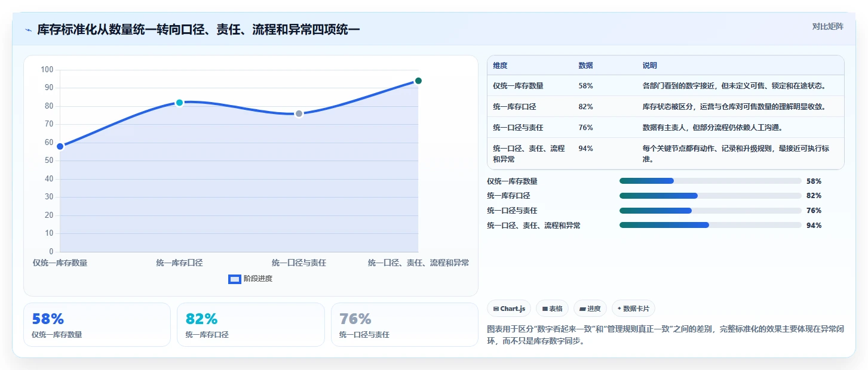The image size is (868, 370).
Task: Click the progress label 统一库存口径
Action: [x=508, y=196]
